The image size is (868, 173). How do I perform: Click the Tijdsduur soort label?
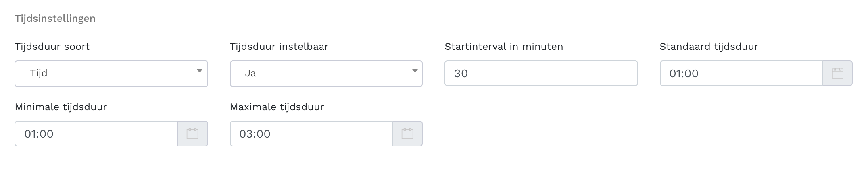[52, 47]
